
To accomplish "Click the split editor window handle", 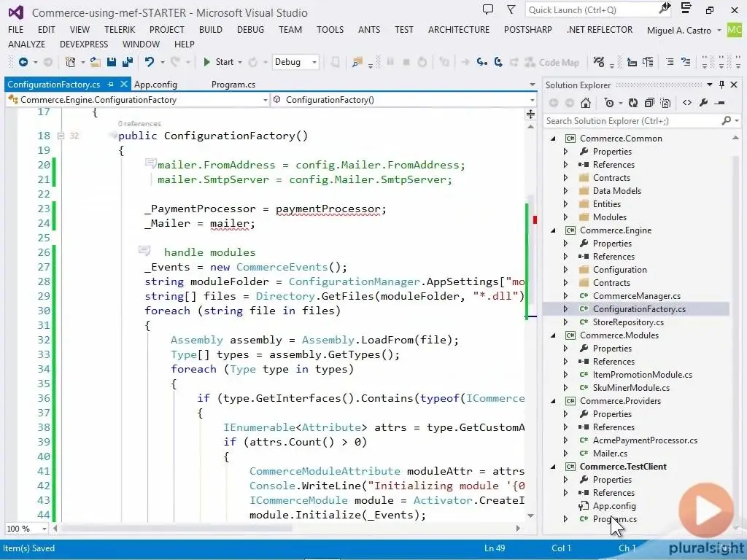I will 530,114.
